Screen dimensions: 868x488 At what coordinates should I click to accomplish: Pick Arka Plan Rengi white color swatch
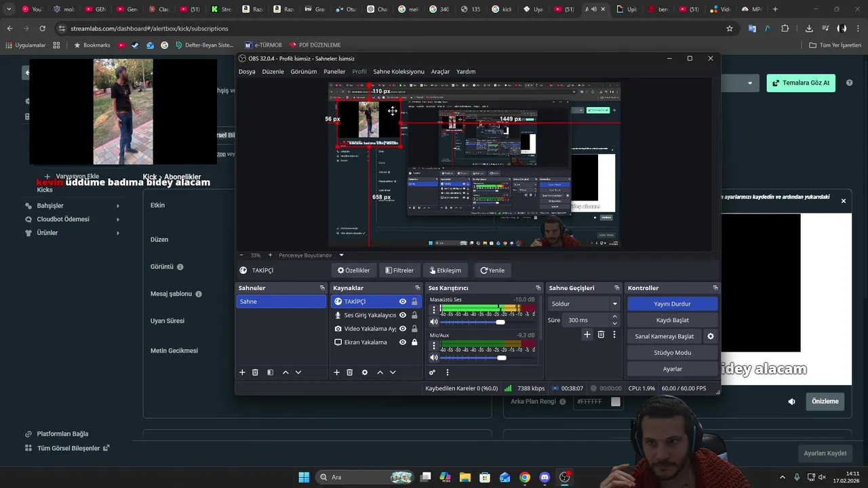tap(615, 401)
